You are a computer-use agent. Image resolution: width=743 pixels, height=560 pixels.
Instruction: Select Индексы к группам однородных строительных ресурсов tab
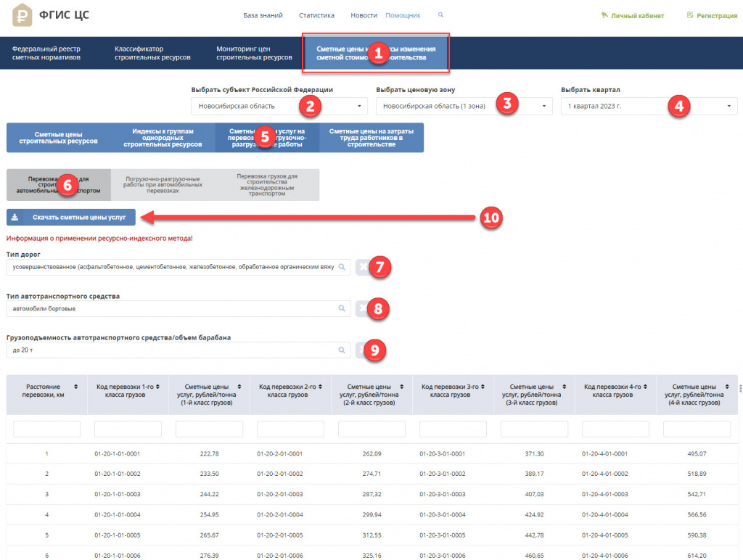(x=163, y=137)
